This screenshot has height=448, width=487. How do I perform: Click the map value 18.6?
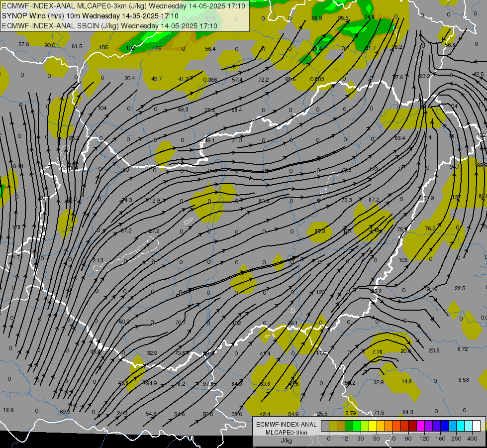8,410
